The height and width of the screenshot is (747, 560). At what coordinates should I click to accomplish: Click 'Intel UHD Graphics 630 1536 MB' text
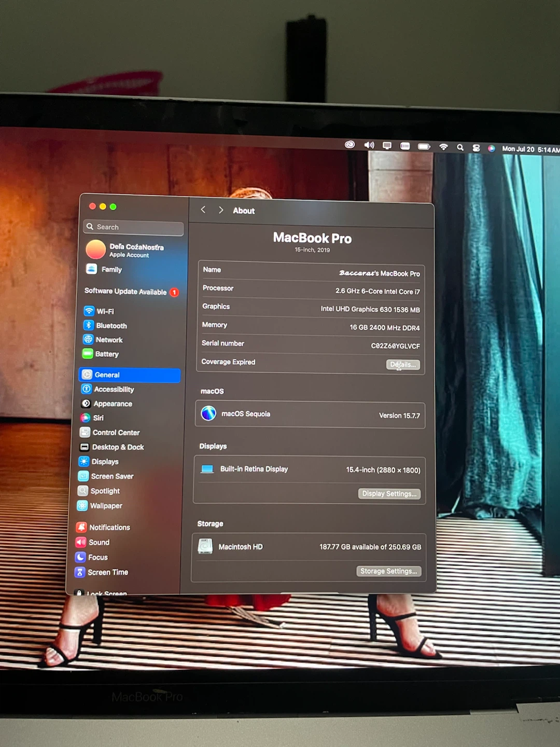(370, 309)
